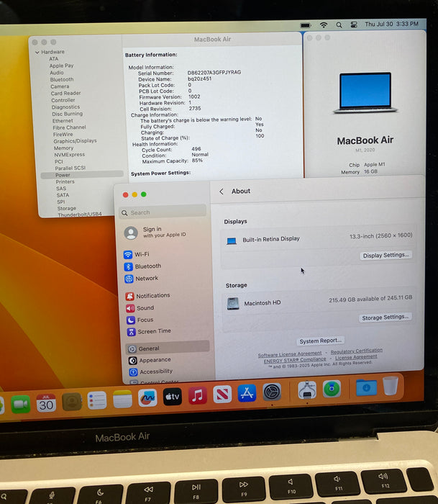The height and width of the screenshot is (504, 438).
Task: Open the Software License Agreement link
Action: coord(290,354)
